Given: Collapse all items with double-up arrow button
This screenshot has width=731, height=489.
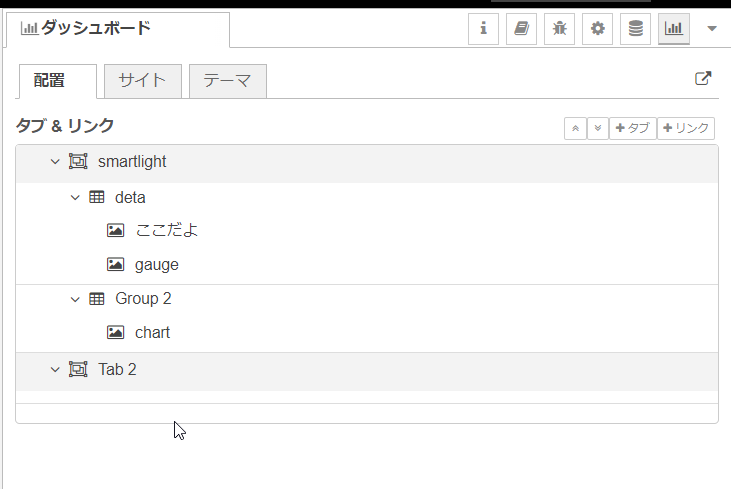Looking at the screenshot, I should pos(575,128).
